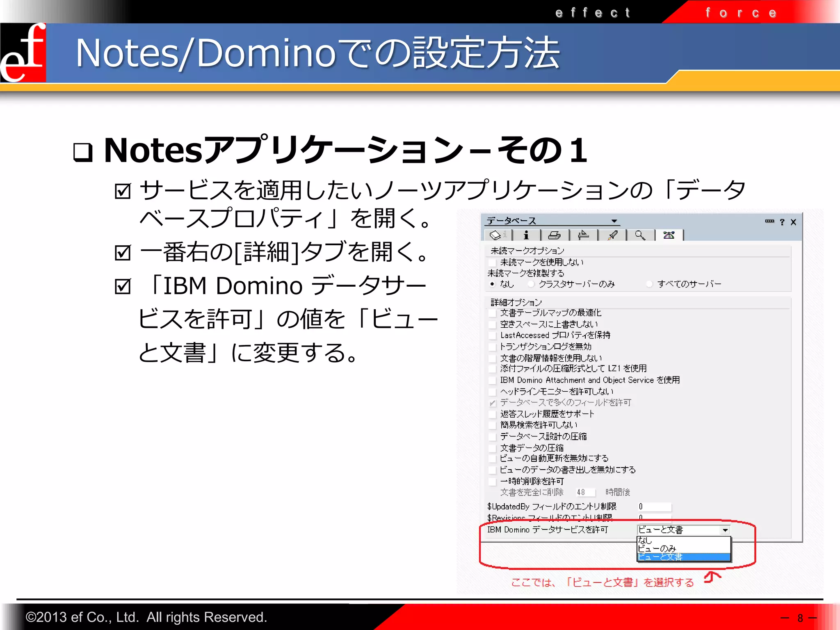840x630 pixels.
Task: Choose ビューと文書 highlighted list option
Action: tap(684, 557)
